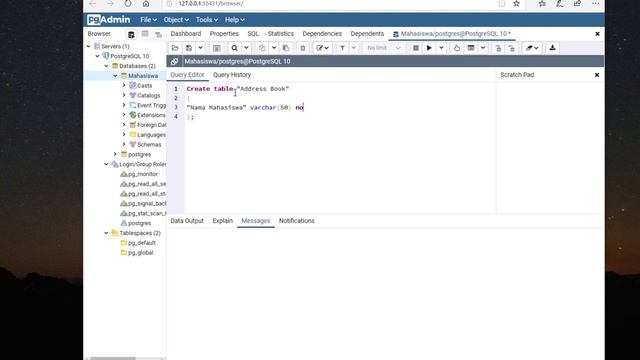Viewport: 640px width, 360px height.
Task: Open the Clear eraser dropdown
Action: pos(532,48)
